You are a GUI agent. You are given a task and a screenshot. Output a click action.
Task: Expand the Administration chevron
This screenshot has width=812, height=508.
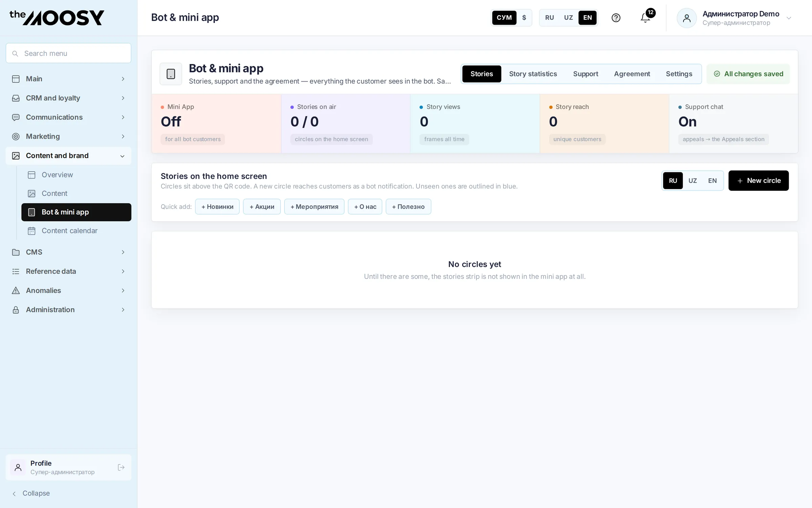tap(123, 310)
